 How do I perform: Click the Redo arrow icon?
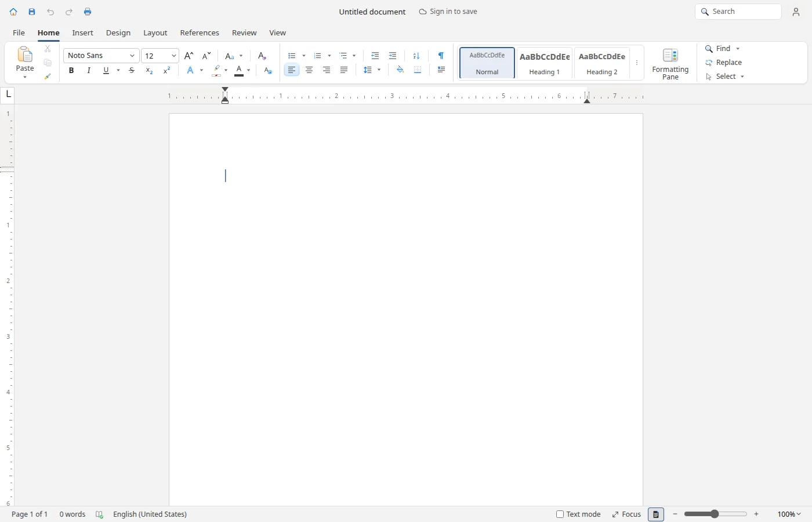pos(69,12)
